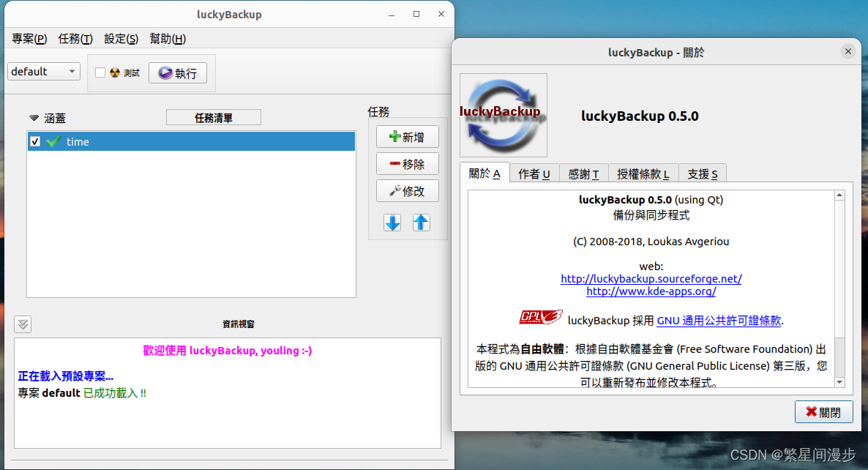Image resolution: width=868 pixels, height=470 pixels.
Task: Click the 正在載入預設專案 message
Action: [65, 376]
